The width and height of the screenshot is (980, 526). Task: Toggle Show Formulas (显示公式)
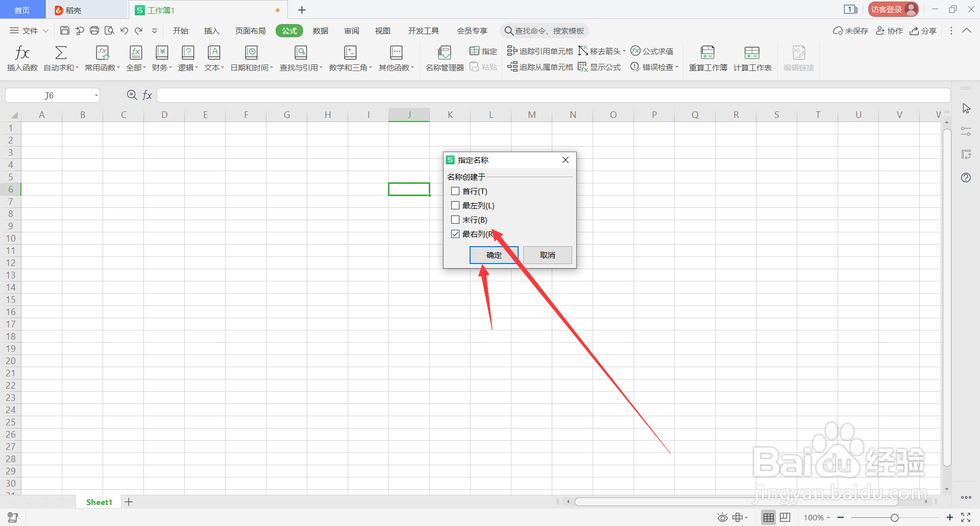pyautogui.click(x=600, y=67)
